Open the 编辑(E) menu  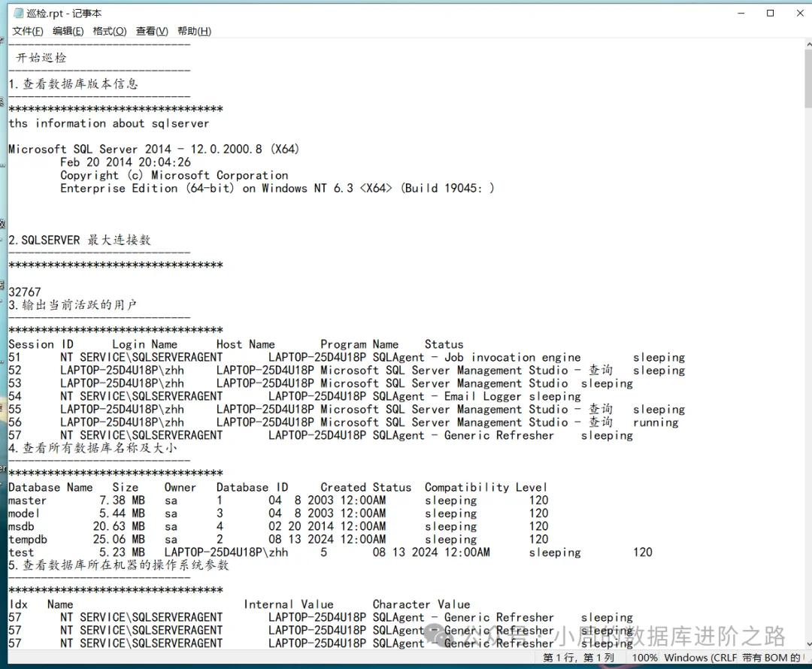pos(68,31)
